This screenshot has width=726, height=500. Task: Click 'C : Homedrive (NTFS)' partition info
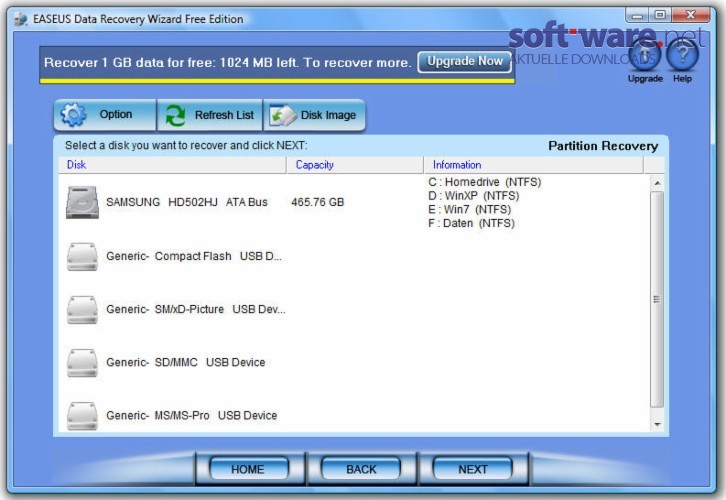485,182
